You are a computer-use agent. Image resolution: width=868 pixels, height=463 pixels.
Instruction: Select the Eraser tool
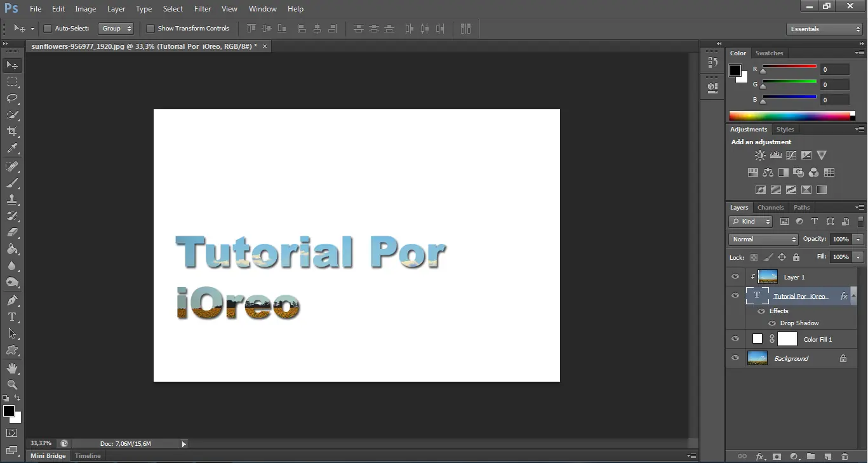pyautogui.click(x=12, y=232)
